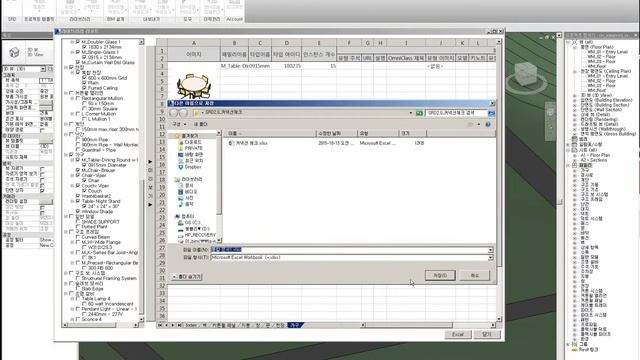Viewport: 640px width, 360px height.
Task: Click the Close button beside the Excel button
Action: (x=487, y=334)
